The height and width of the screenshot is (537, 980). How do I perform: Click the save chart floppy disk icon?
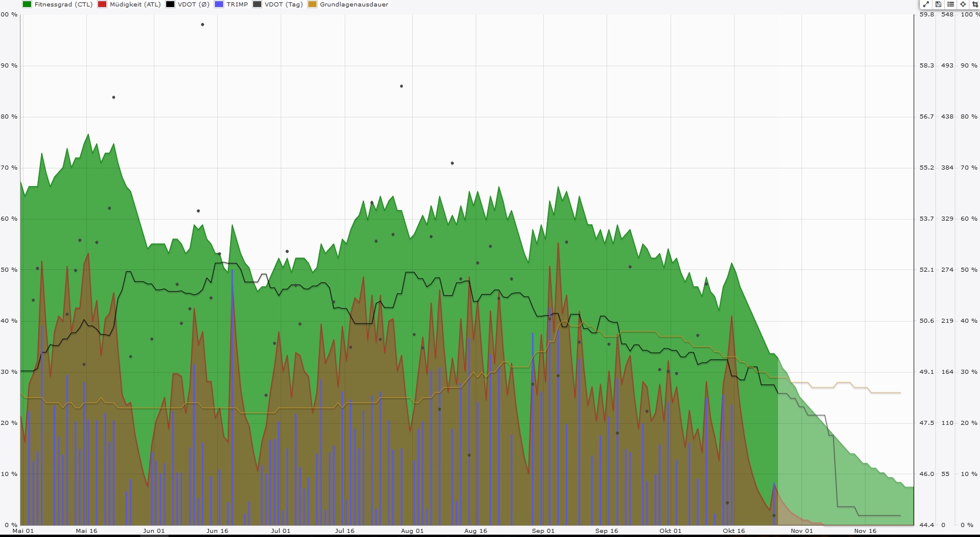(938, 4)
